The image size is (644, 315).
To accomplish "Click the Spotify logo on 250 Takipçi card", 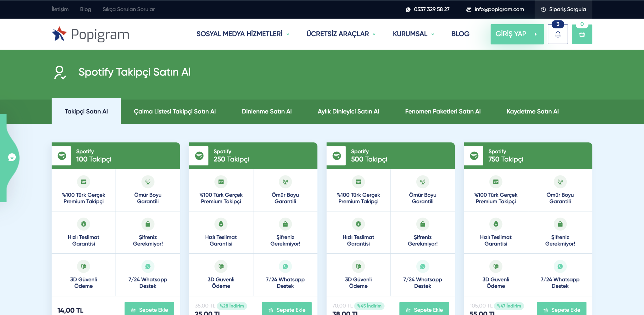I will coord(199,156).
